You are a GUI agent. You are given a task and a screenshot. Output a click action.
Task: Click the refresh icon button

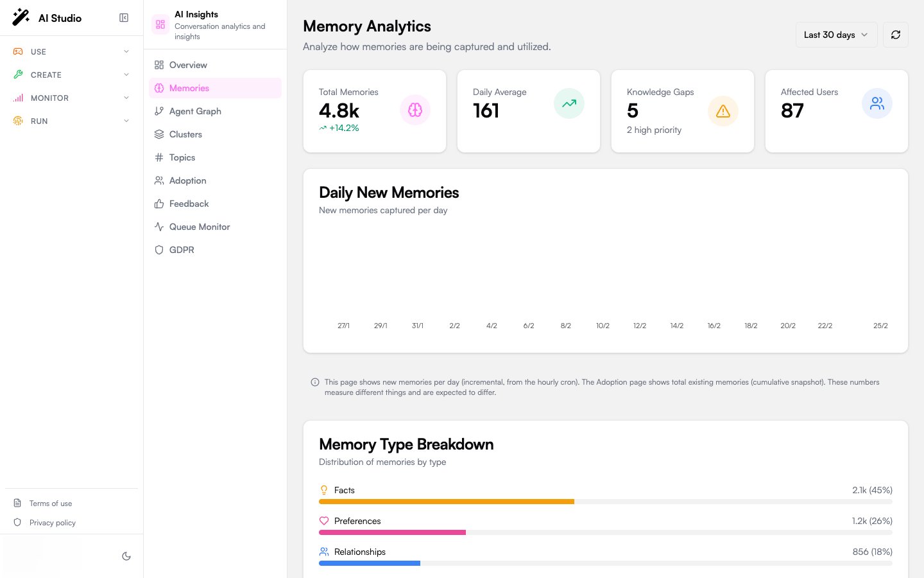[x=896, y=35]
